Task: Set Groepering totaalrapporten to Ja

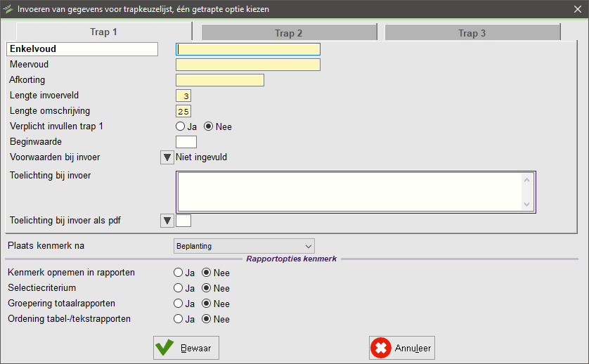Action: pos(180,304)
